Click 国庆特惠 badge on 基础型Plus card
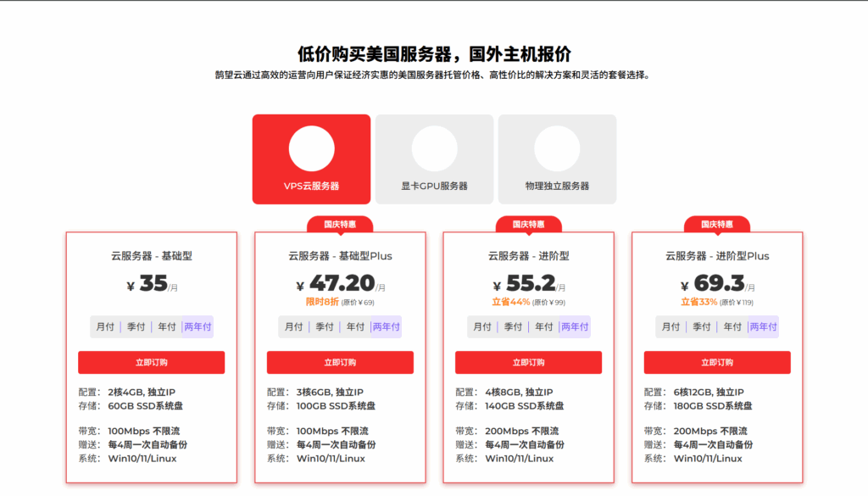868x496 pixels. (340, 225)
